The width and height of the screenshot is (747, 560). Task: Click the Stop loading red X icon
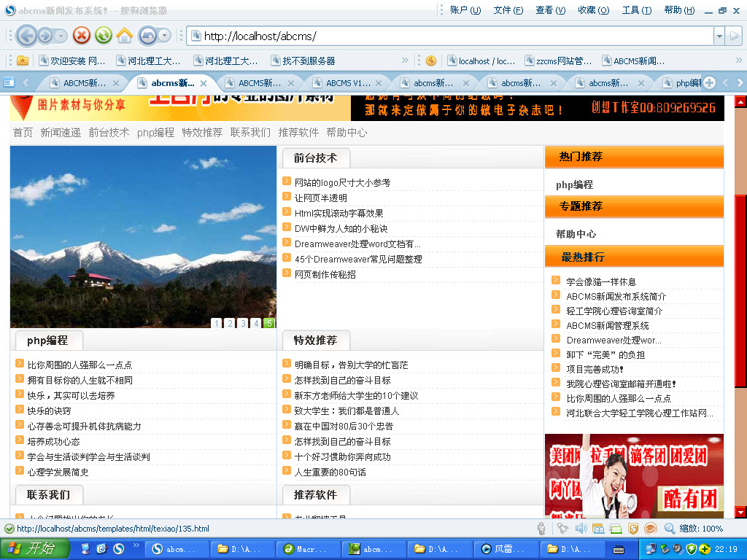pos(82,34)
